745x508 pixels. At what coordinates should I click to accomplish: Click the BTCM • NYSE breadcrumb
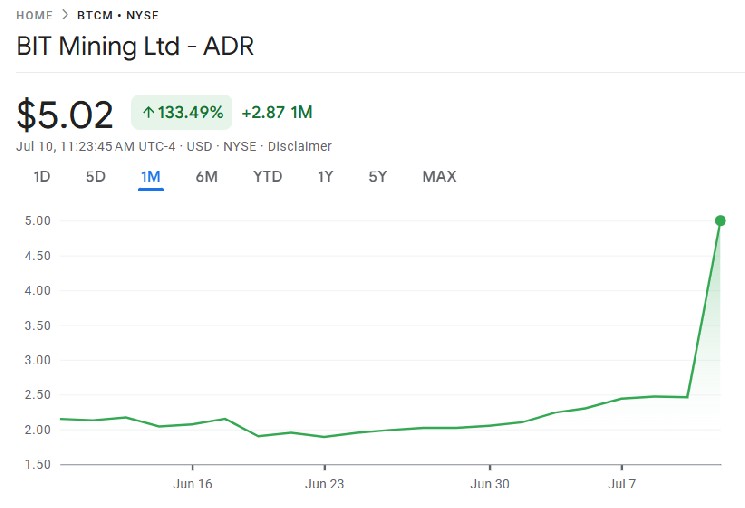point(117,15)
